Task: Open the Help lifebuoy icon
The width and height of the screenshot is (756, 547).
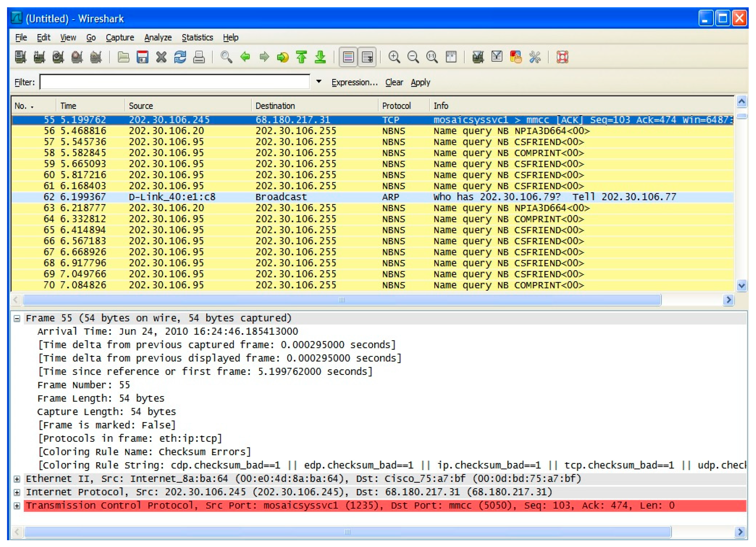Action: coord(562,57)
